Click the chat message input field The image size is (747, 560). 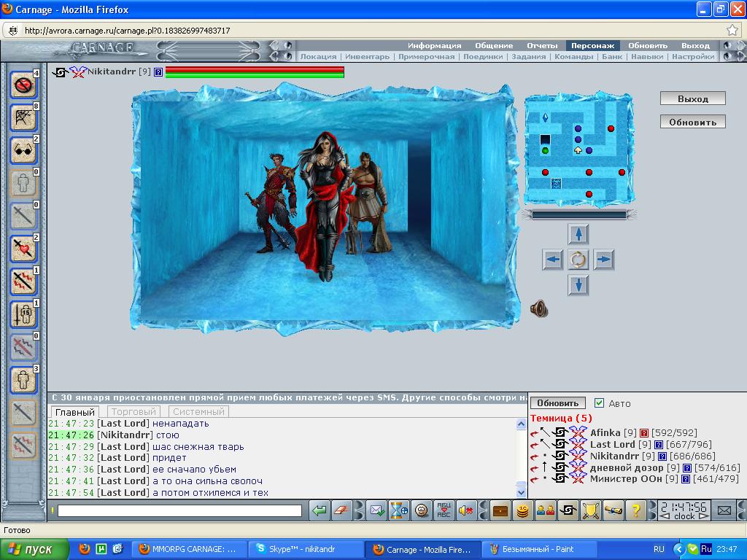(x=179, y=511)
